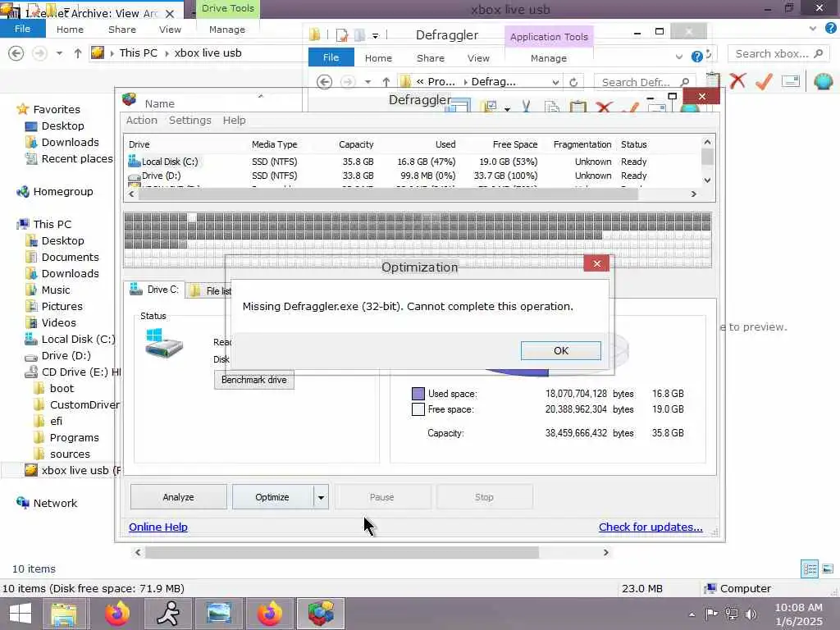Open File Explorer from the taskbar
The width and height of the screenshot is (840, 630).
pyautogui.click(x=64, y=614)
